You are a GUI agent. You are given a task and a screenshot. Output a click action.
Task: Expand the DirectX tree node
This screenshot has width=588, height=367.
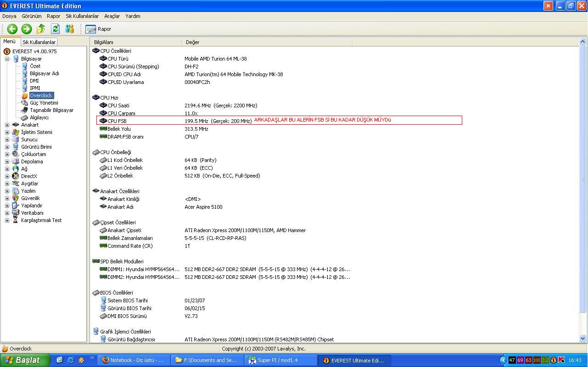[x=7, y=176]
